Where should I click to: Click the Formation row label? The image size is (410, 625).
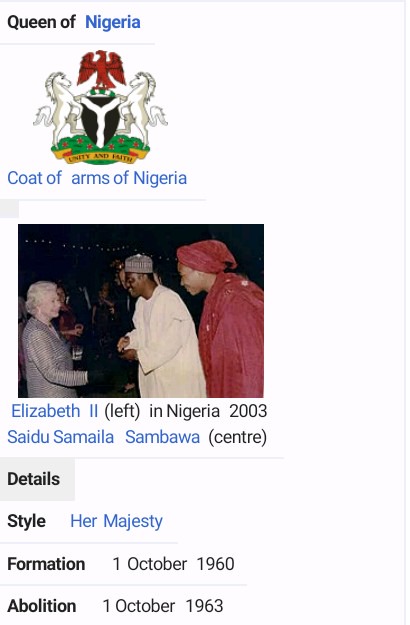[46, 564]
